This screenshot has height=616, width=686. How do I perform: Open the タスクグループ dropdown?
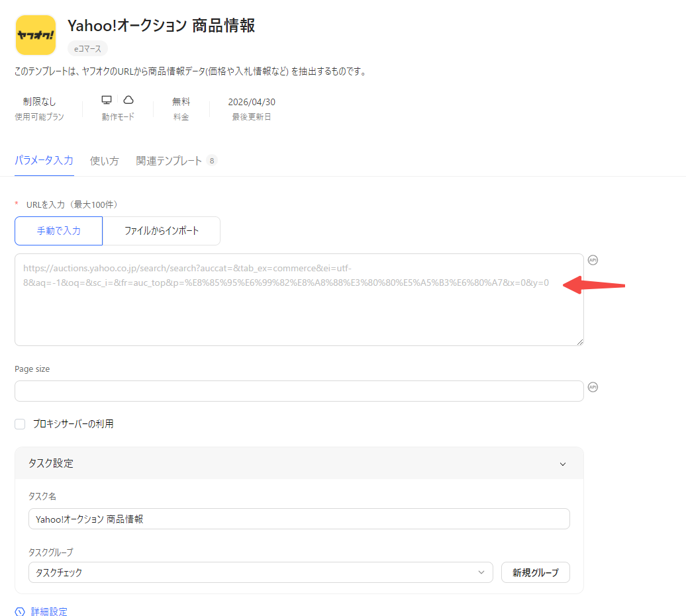click(261, 572)
